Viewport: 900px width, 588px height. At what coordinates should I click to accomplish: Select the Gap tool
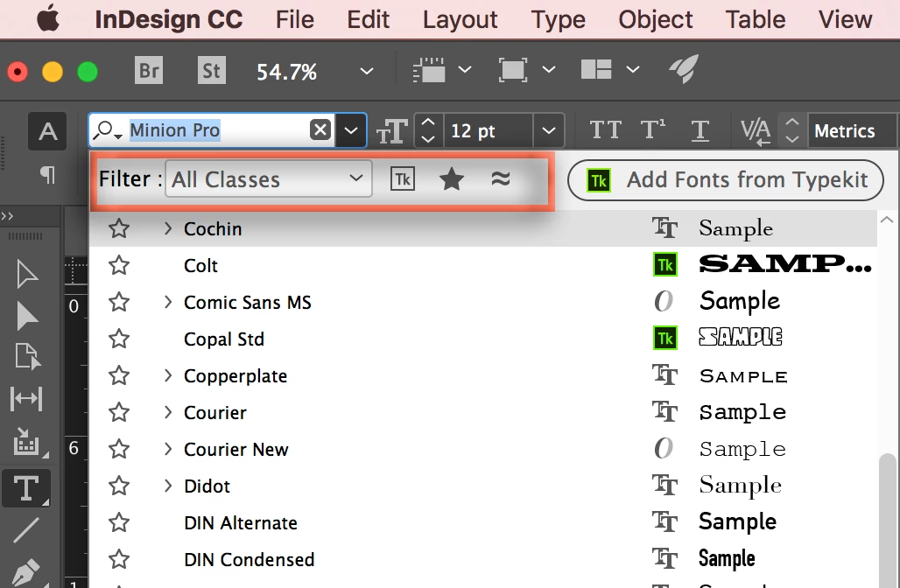click(26, 399)
